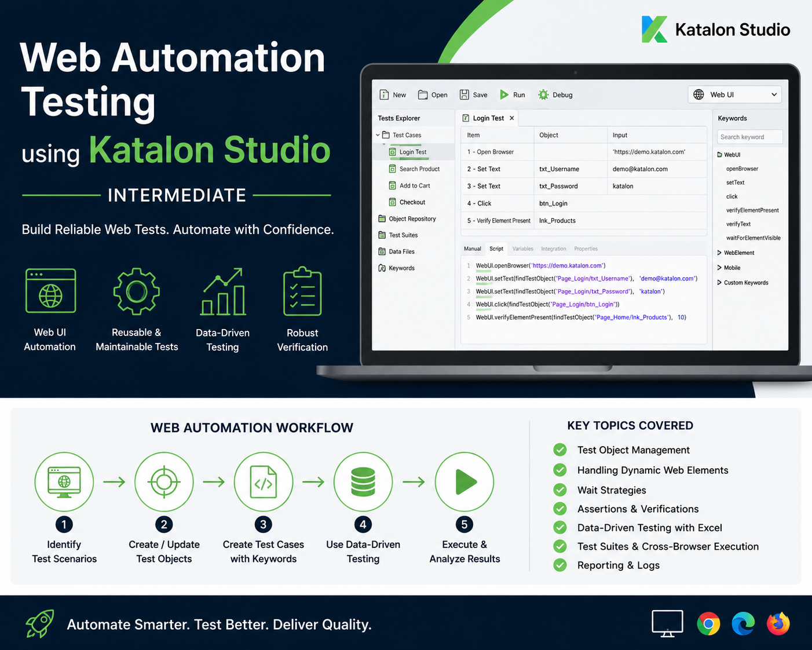Expand the Mobile keyword group

point(719,268)
